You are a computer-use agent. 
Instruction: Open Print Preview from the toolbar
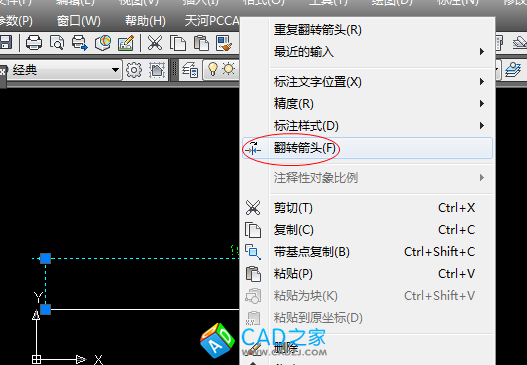[57, 43]
